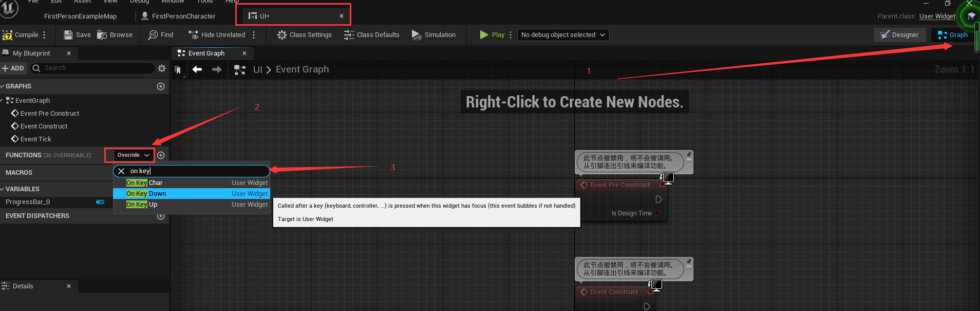The width and height of the screenshot is (980, 311).
Task: Open User Widget parent class link
Action: tap(937, 16)
